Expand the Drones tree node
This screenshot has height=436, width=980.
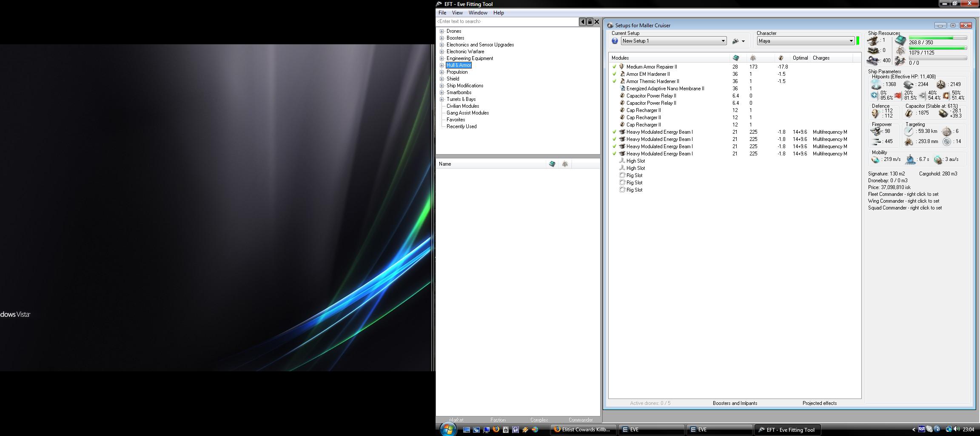click(442, 31)
